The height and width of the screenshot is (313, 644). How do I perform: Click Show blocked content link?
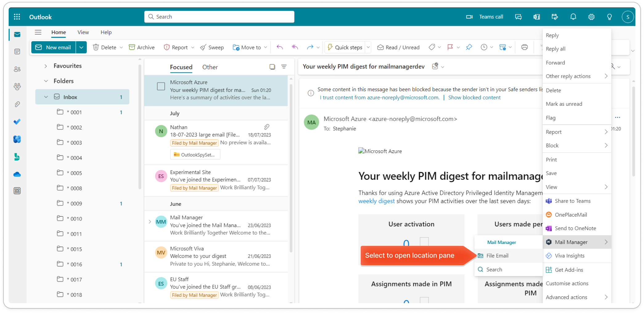pos(474,97)
